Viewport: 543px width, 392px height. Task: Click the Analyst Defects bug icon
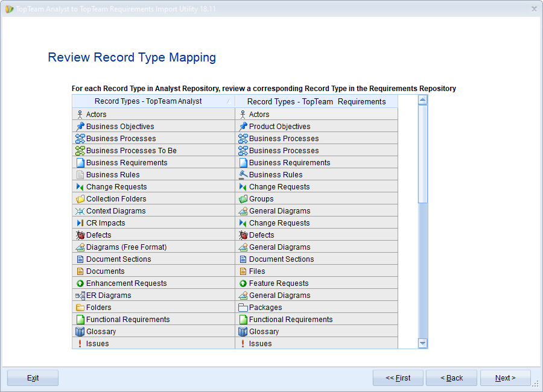tap(80, 235)
